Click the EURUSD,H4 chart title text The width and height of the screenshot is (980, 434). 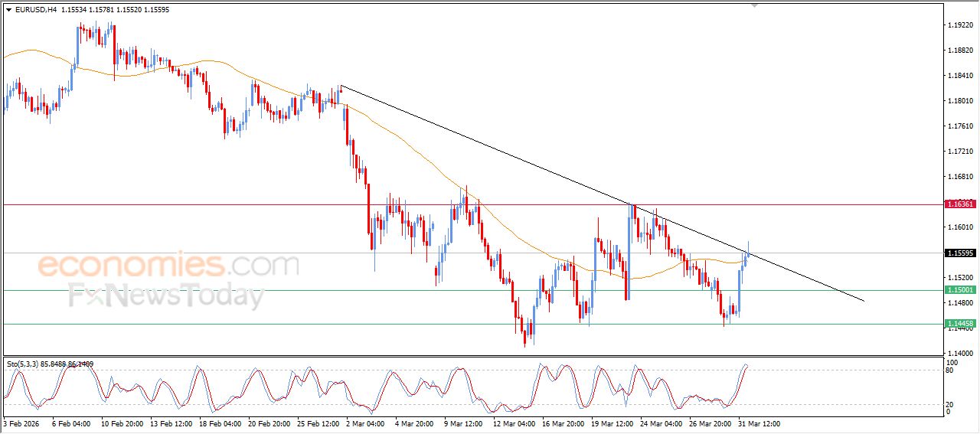click(x=36, y=9)
